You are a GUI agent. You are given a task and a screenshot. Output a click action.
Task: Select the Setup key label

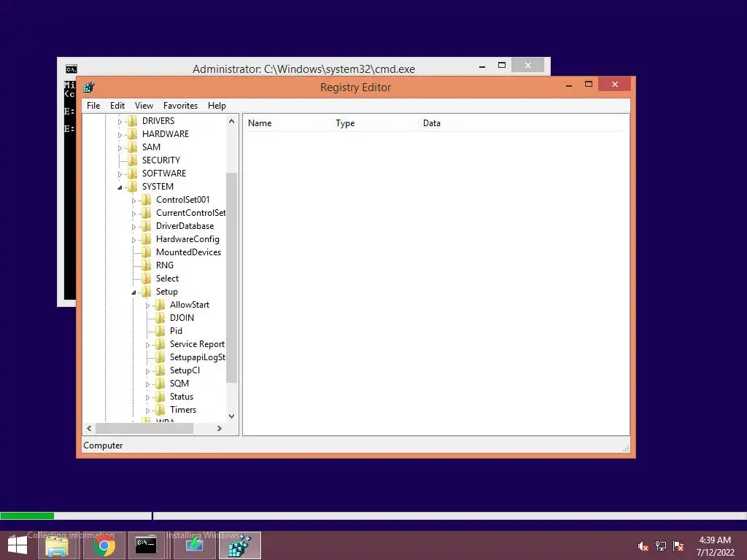point(167,292)
